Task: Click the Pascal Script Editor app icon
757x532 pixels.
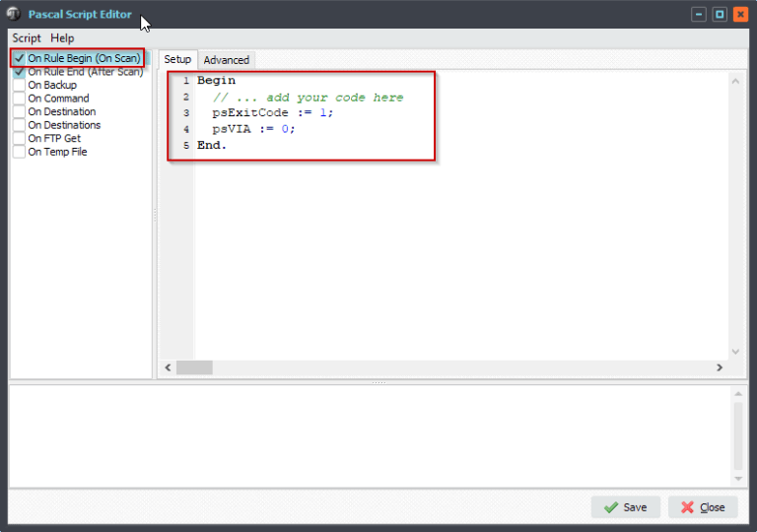Action: pos(14,14)
